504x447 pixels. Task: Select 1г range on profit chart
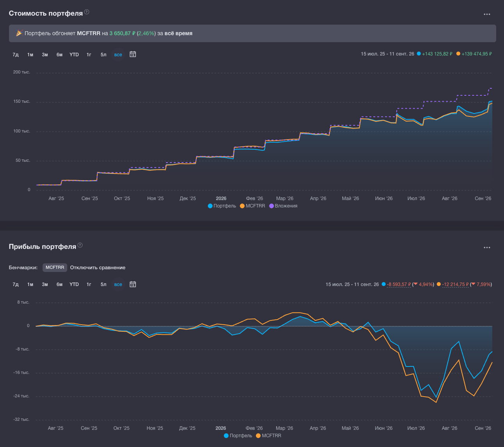coord(89,284)
